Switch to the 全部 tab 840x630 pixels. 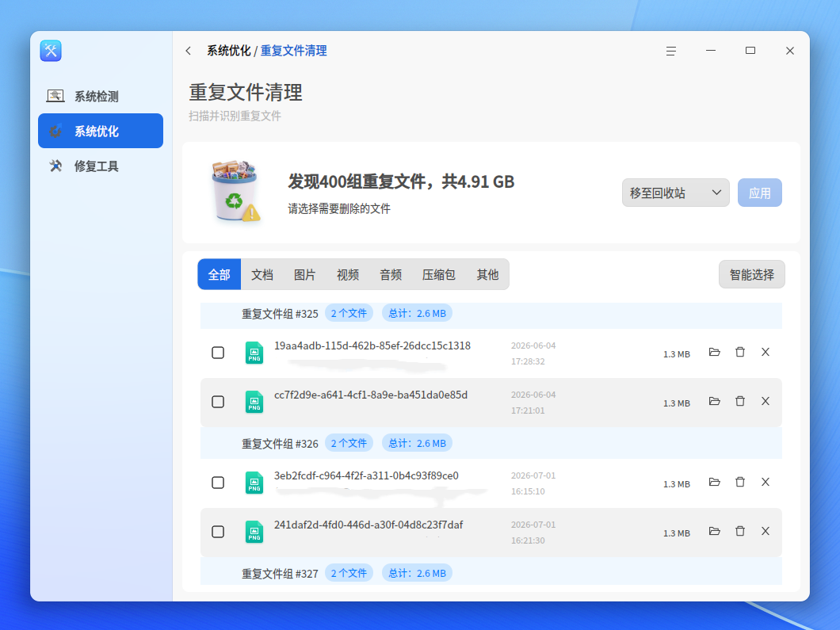coord(219,275)
